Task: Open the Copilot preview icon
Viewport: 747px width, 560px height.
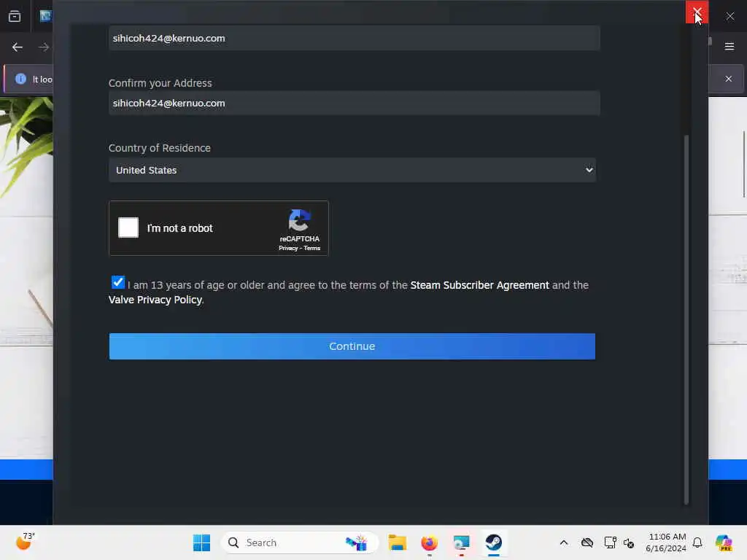Action: coord(724,542)
